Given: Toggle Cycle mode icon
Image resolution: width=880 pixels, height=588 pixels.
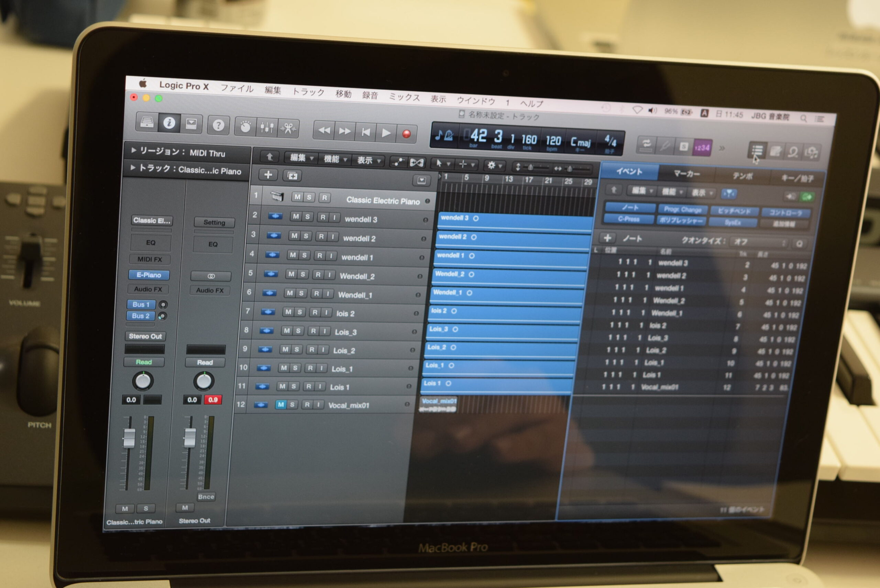Looking at the screenshot, I should coord(646,145).
